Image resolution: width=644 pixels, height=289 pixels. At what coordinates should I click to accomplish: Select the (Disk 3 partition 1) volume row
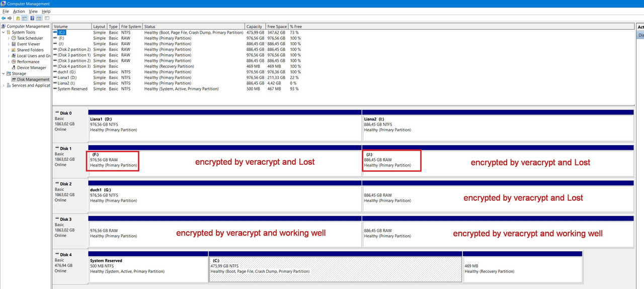(x=178, y=55)
